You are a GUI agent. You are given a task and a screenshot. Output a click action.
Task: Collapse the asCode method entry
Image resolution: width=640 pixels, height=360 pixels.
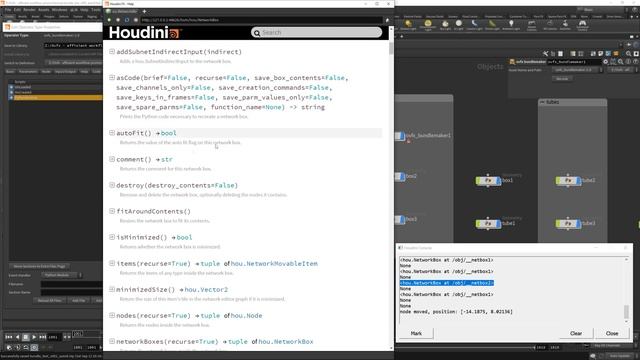coord(112,78)
